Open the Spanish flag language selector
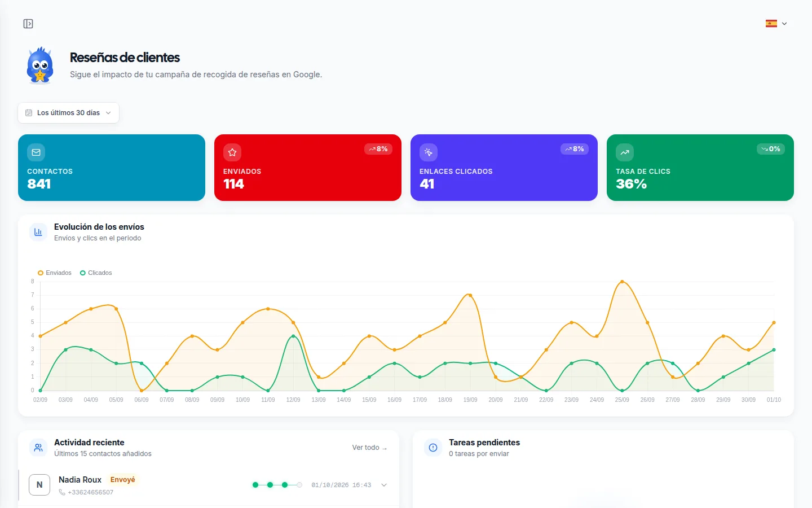Image resolution: width=812 pixels, height=508 pixels. coord(776,24)
